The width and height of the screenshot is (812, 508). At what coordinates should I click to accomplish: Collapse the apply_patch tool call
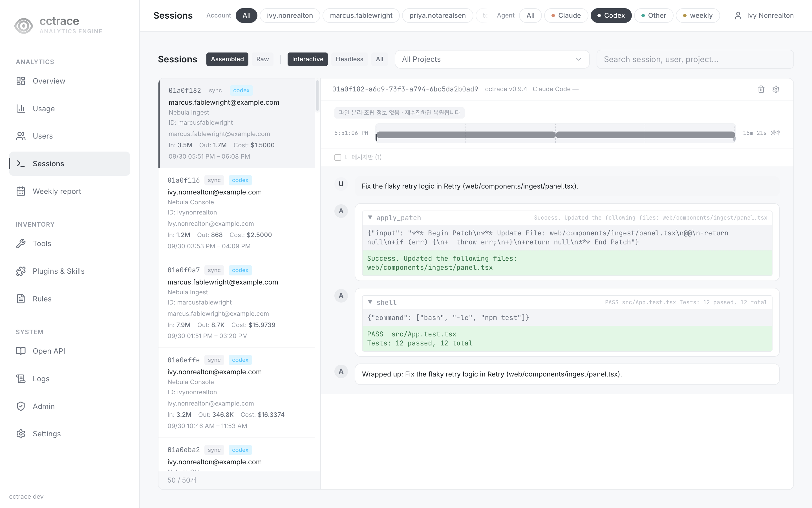[x=370, y=217]
